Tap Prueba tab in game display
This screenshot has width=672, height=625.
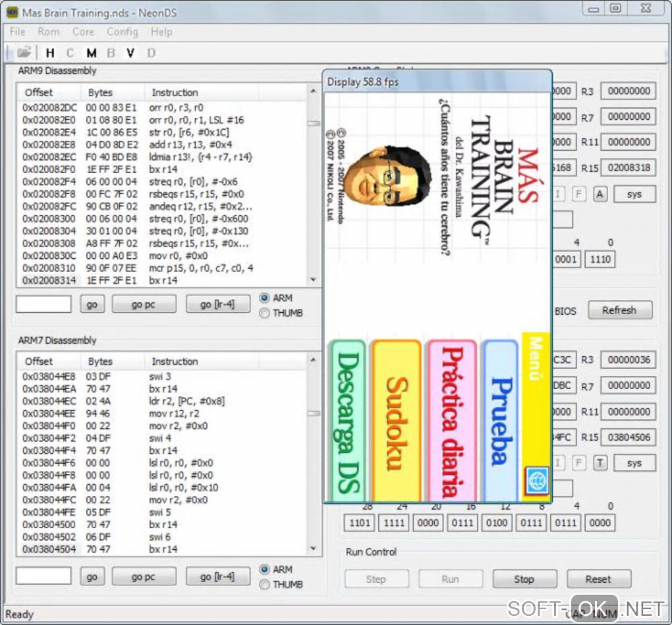tap(501, 421)
